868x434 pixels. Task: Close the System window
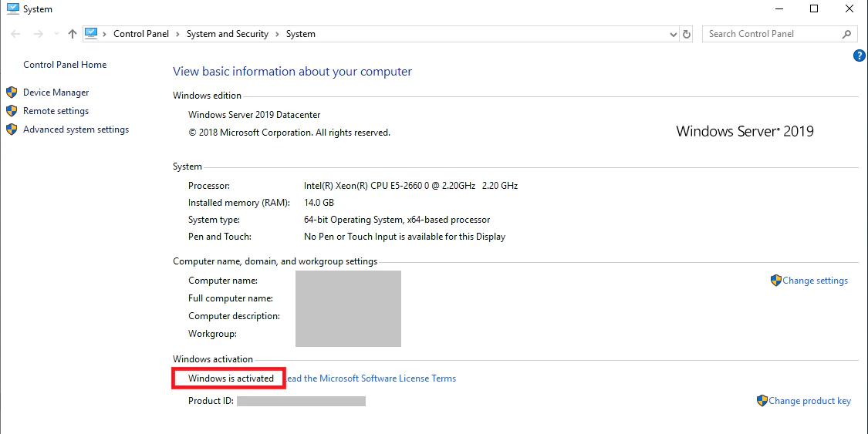tap(849, 8)
